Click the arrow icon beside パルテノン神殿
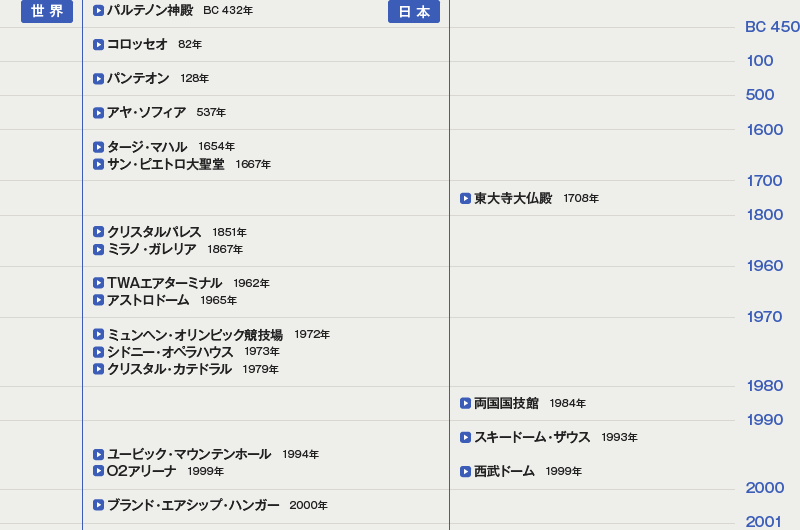This screenshot has height=530, width=800. pos(98,10)
